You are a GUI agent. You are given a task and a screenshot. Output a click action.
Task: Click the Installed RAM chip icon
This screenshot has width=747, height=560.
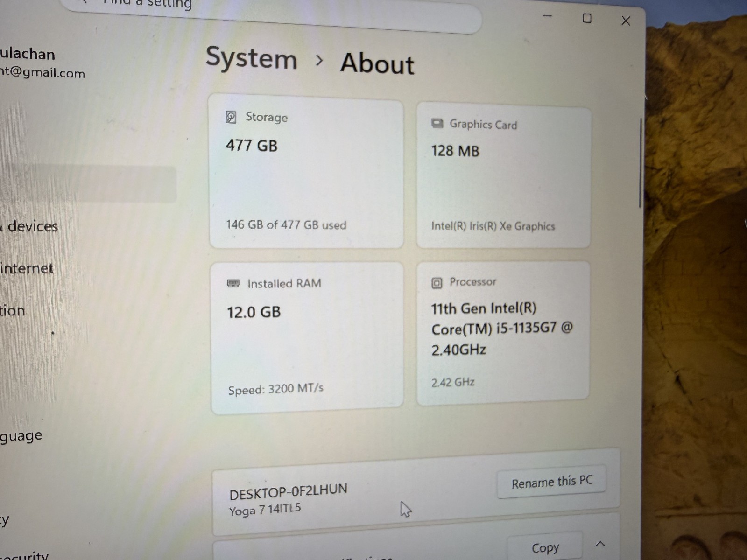click(x=233, y=283)
